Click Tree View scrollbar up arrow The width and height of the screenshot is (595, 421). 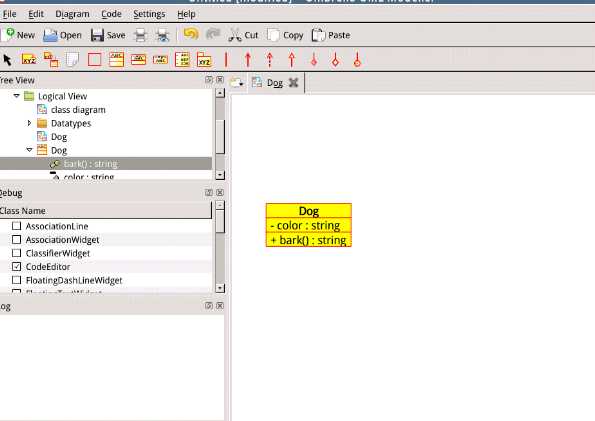pyautogui.click(x=220, y=93)
